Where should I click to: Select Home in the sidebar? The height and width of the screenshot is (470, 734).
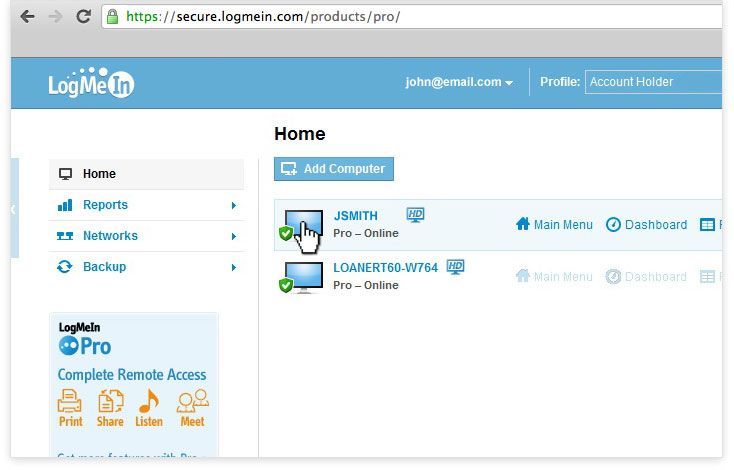point(99,174)
